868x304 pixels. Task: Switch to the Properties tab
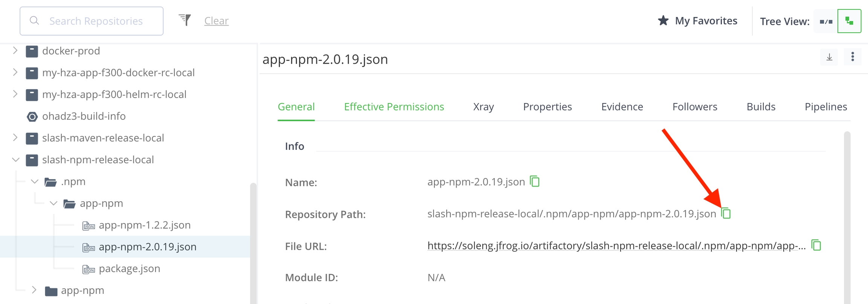547,107
